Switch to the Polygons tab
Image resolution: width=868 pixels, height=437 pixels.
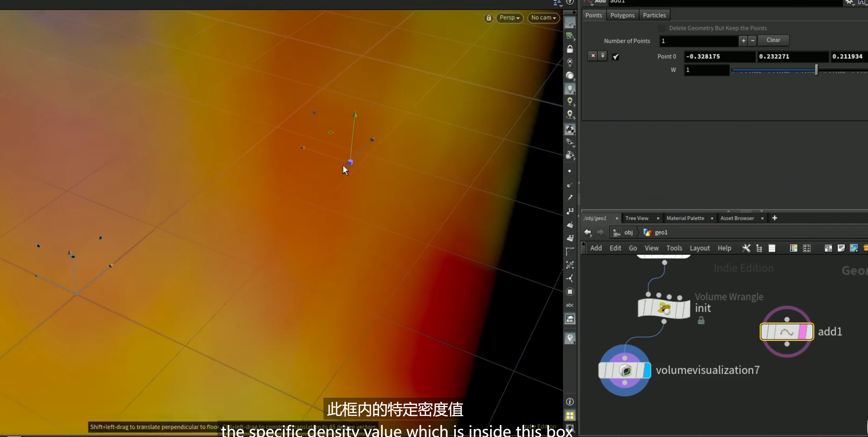point(622,15)
